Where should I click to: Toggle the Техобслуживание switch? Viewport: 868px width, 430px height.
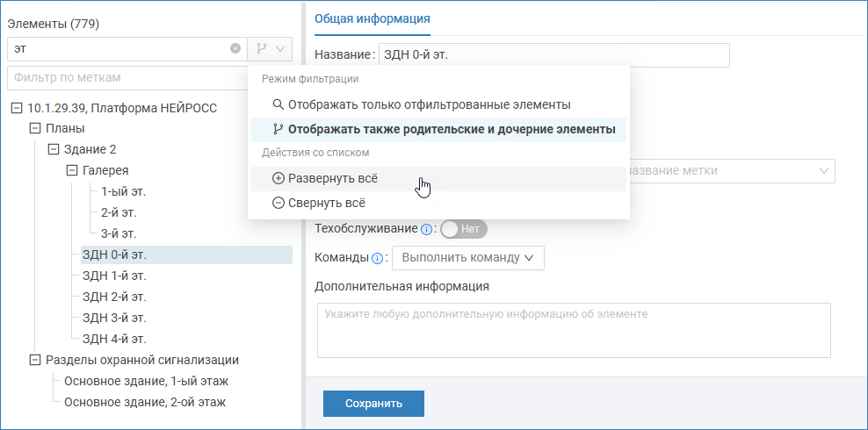463,229
